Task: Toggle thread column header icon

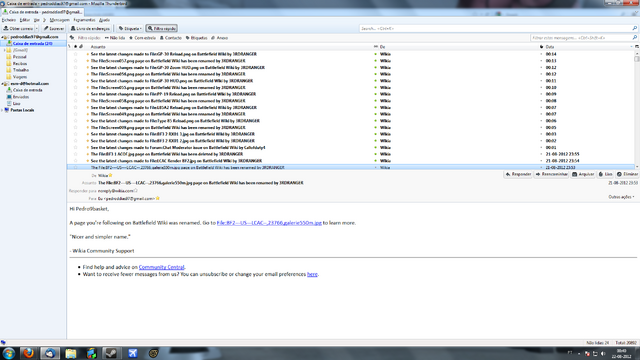Action: click(69, 47)
